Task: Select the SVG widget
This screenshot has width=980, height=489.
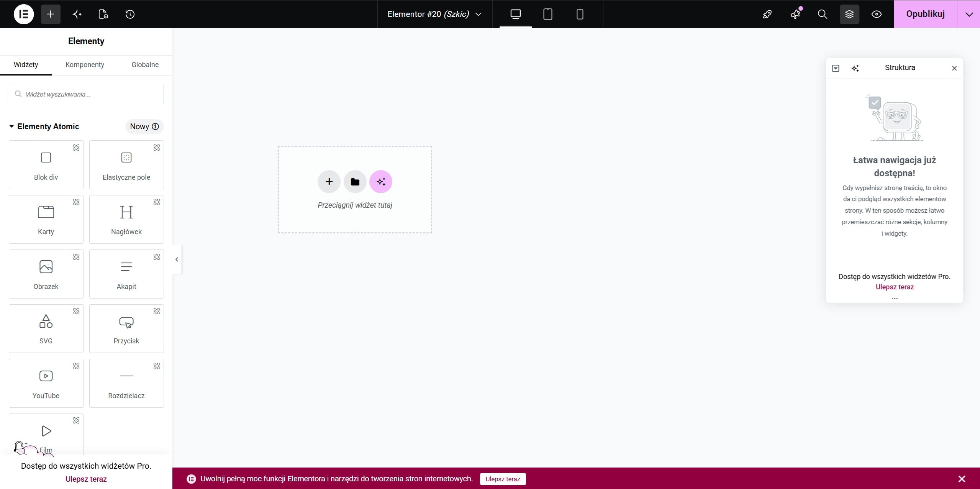Action: point(46,328)
